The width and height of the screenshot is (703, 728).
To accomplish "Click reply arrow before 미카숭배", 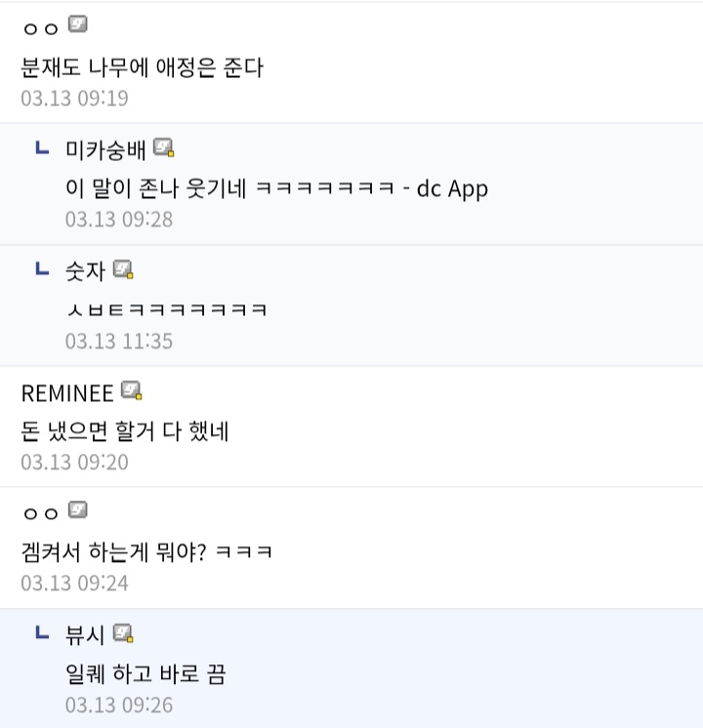I will (x=41, y=148).
